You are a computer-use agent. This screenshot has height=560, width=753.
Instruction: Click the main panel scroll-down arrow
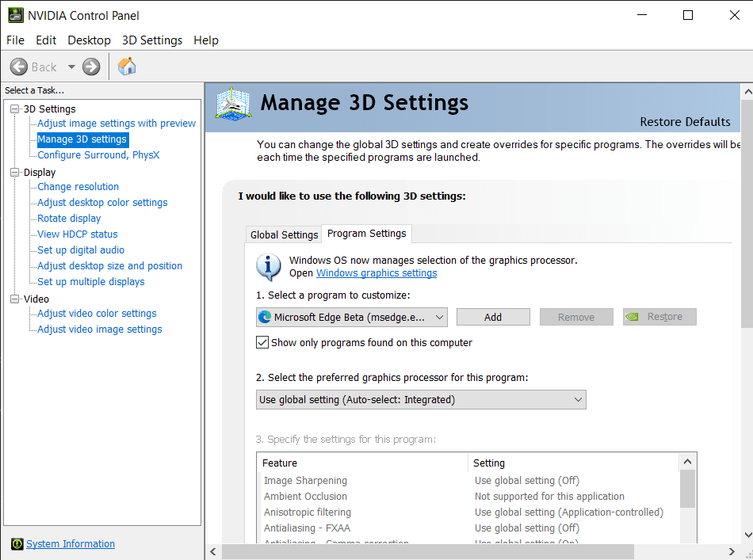[747, 535]
